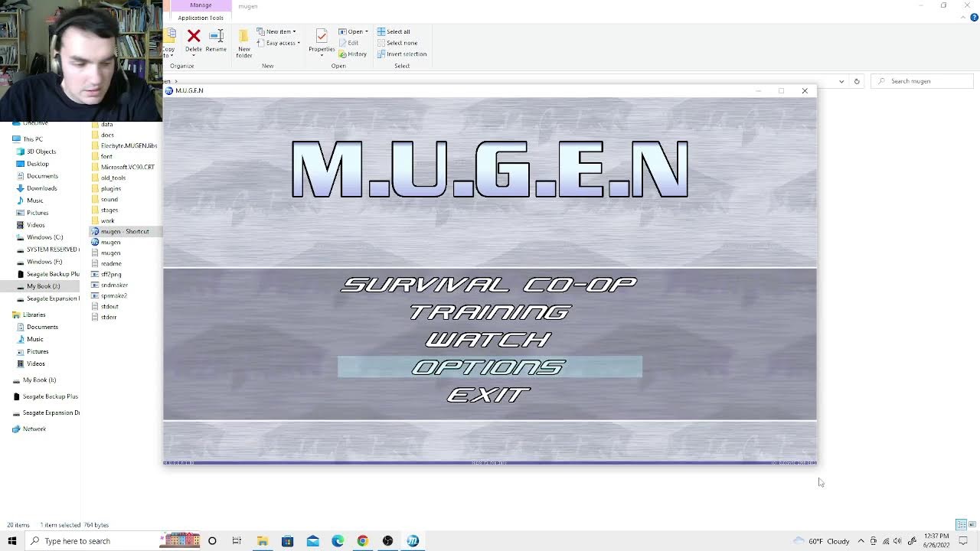Open Microsoft Edge from the taskbar

(338, 541)
